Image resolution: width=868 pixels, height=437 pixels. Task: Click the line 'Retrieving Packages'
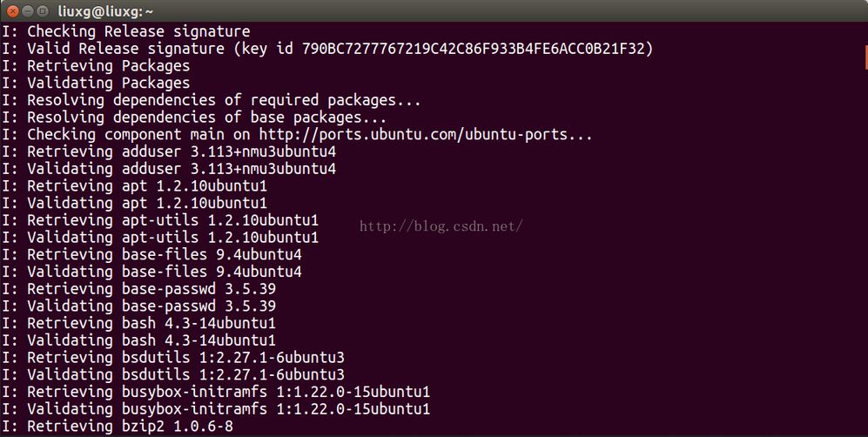tap(96, 66)
